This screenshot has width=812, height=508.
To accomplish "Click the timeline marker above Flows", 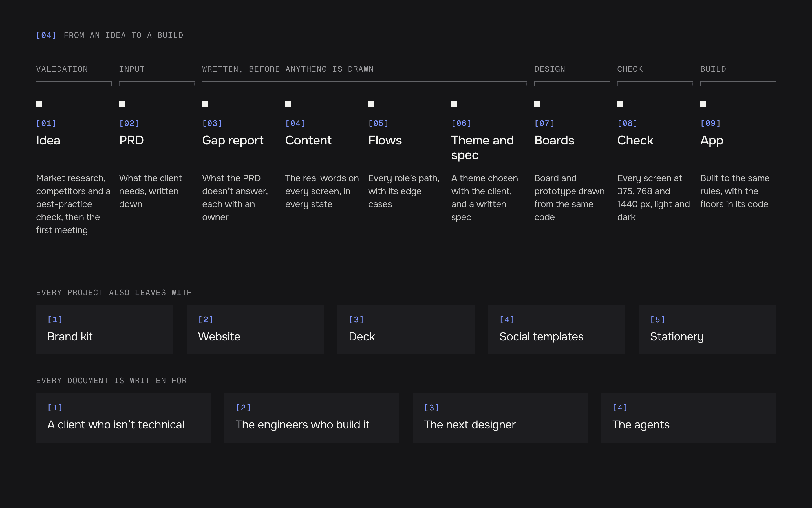I will (x=371, y=104).
